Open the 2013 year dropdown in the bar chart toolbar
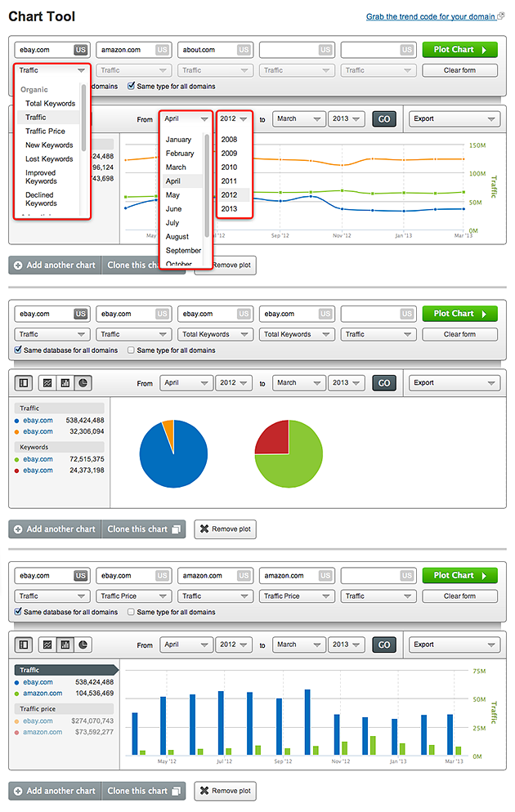This screenshot has width=515, height=812. (x=346, y=645)
